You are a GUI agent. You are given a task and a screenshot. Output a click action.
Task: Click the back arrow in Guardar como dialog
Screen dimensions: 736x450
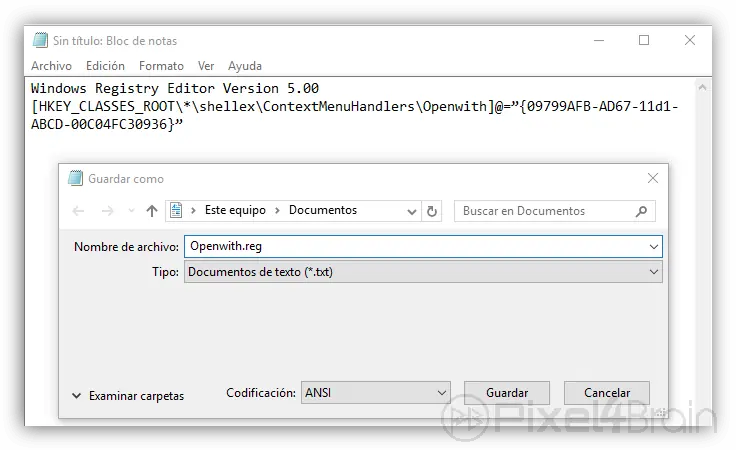78,211
